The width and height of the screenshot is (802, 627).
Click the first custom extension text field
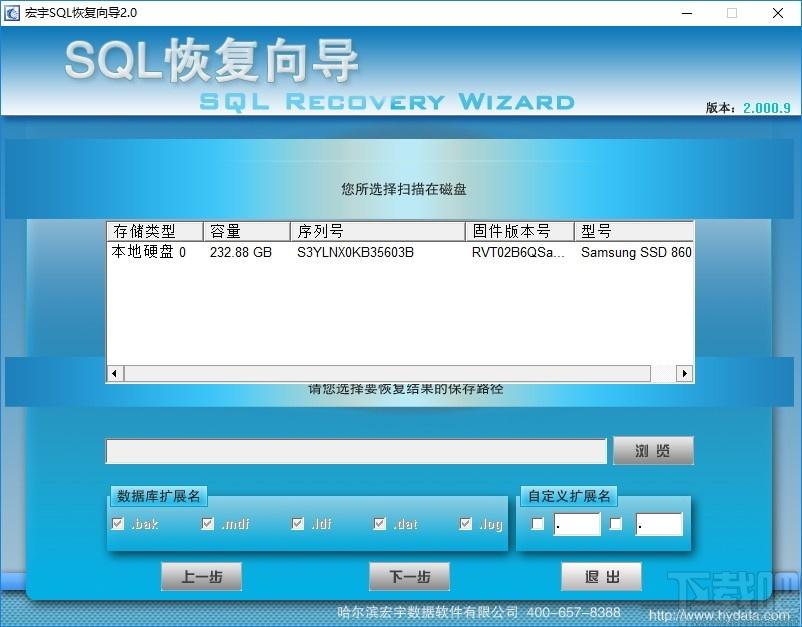577,524
